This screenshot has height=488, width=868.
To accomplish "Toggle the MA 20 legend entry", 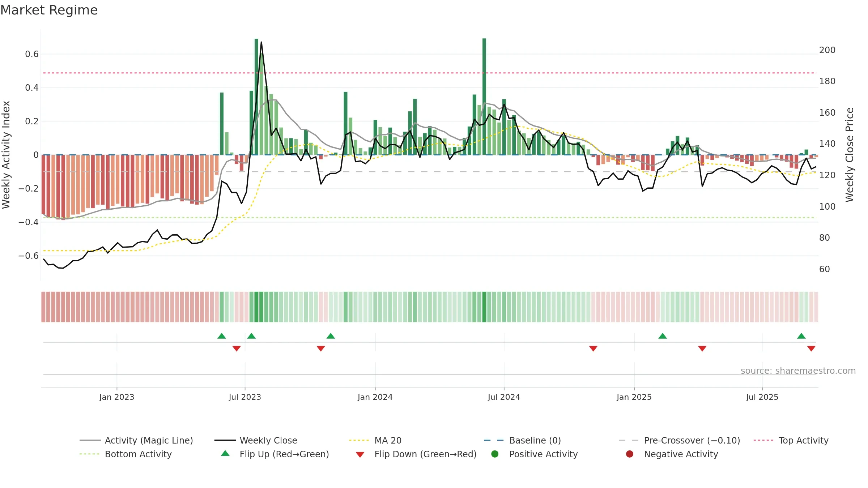I will pyautogui.click(x=375, y=440).
